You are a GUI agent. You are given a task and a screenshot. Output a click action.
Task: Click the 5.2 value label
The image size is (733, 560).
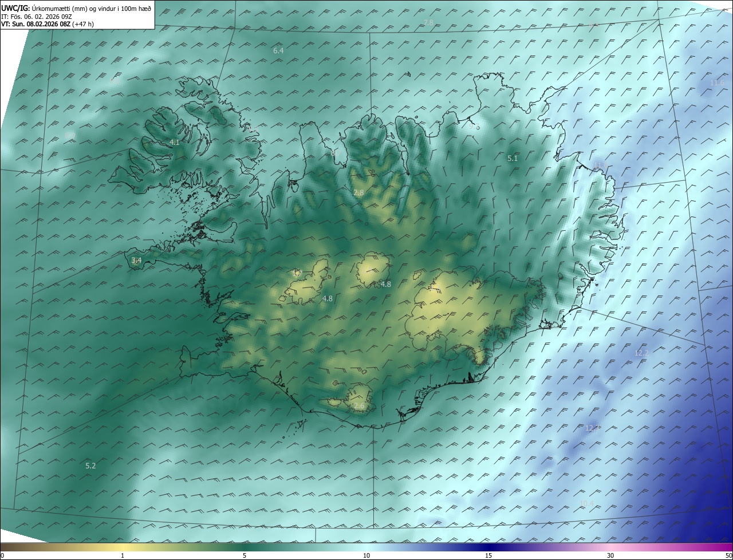[90, 466]
